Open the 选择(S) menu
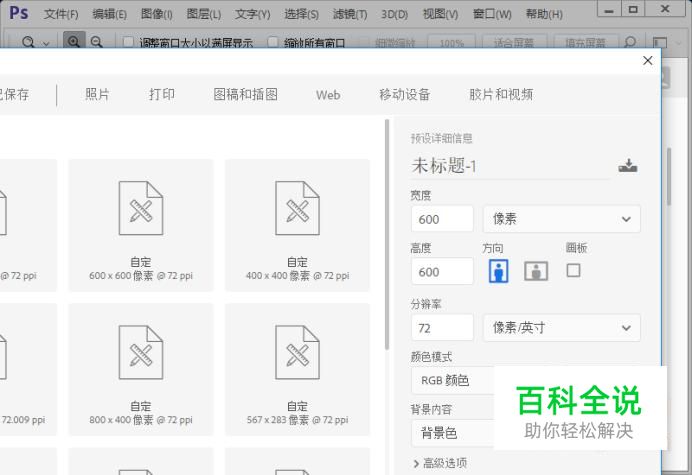 pyautogui.click(x=301, y=14)
